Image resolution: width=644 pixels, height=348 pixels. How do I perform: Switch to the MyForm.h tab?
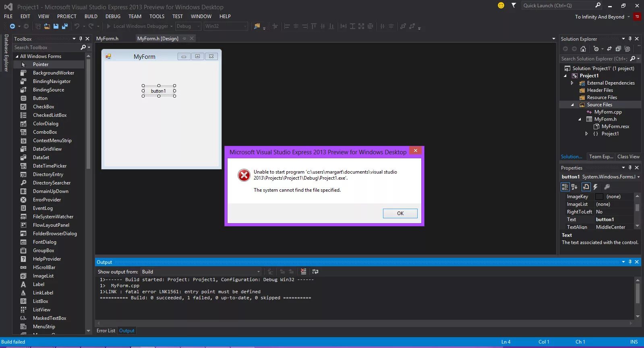[x=108, y=39]
